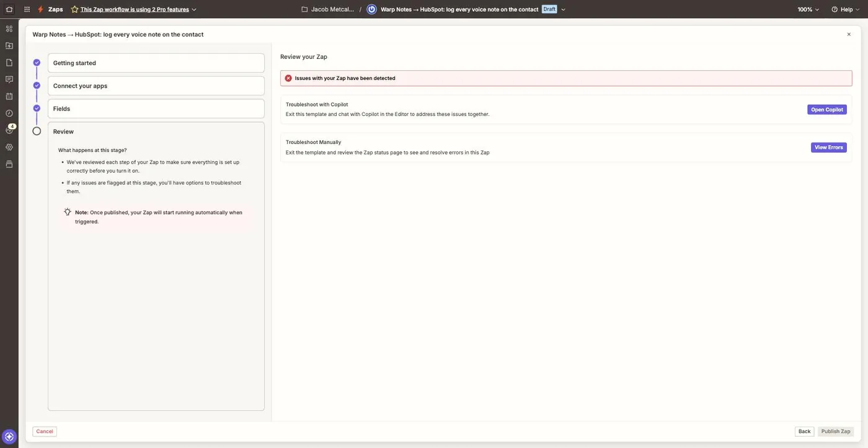868x448 pixels.
Task: Click 'Issues with your Zap have been detected' text
Action: pos(345,78)
